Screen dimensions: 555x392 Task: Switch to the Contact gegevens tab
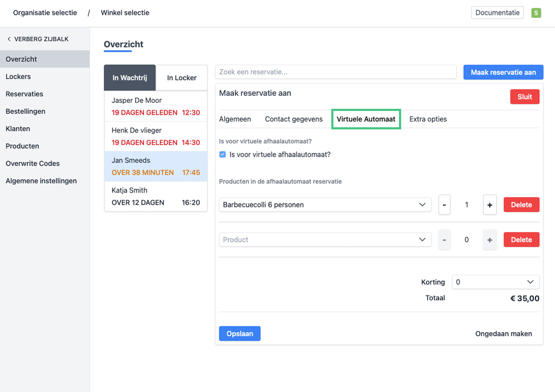[x=294, y=119]
